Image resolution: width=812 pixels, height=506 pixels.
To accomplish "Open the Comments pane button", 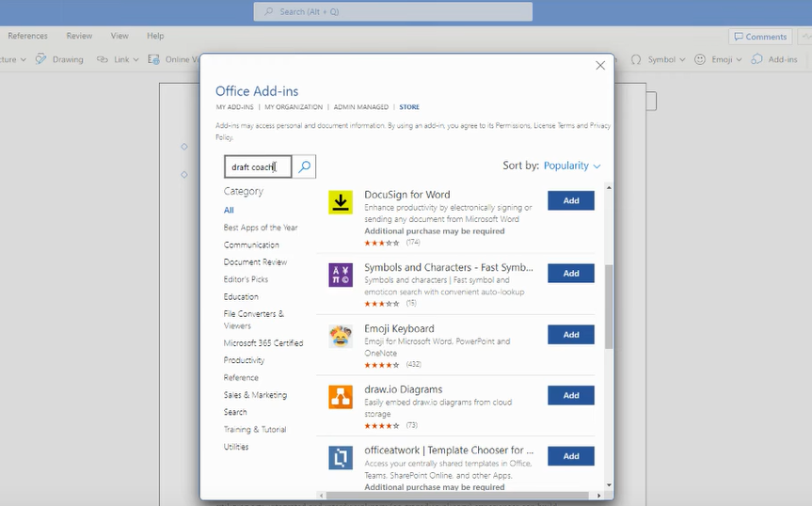I will click(761, 37).
